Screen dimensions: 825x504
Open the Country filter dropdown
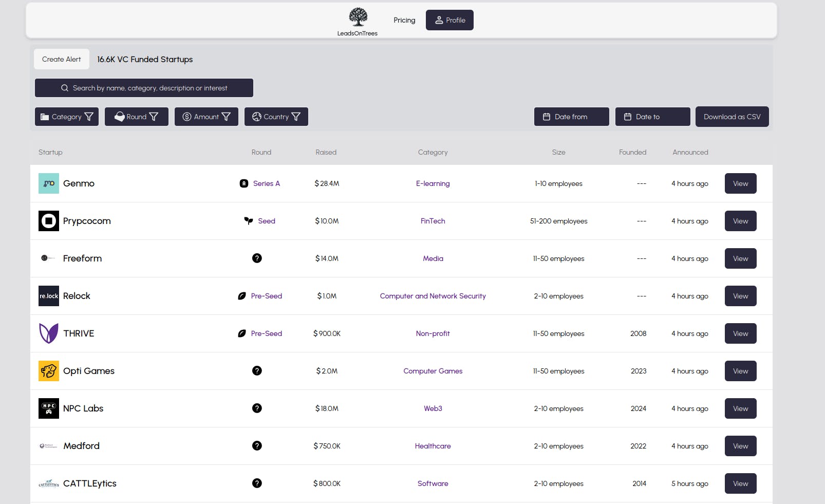(x=276, y=117)
